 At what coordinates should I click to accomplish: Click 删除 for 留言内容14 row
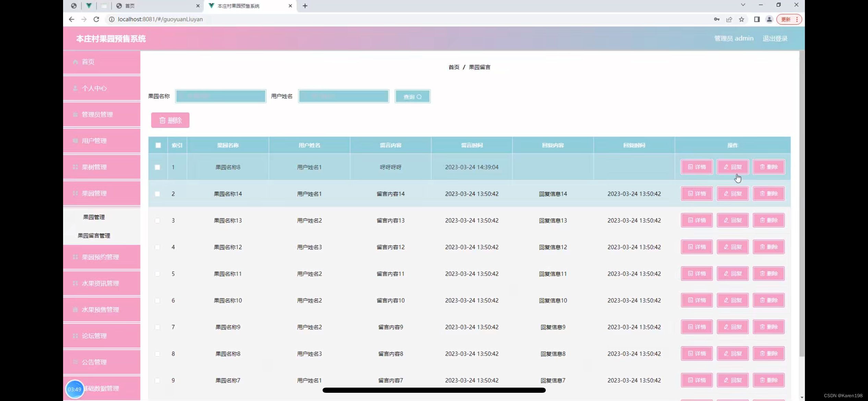tap(769, 194)
